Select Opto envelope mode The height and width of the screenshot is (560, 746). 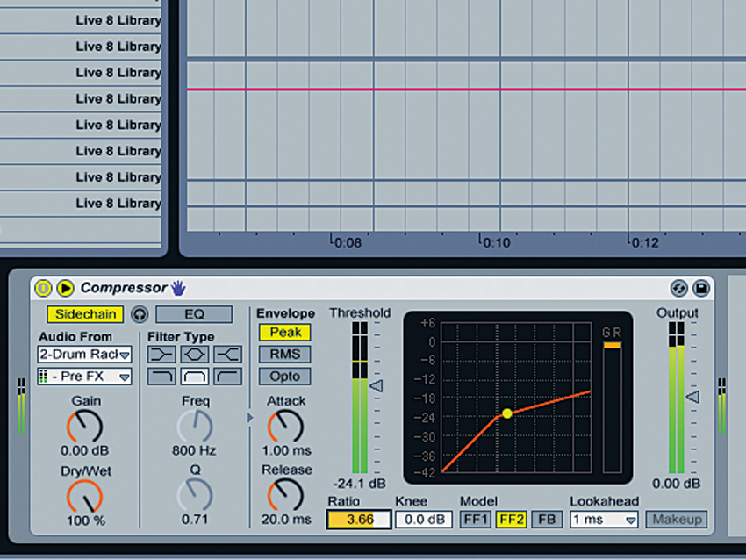tap(285, 377)
